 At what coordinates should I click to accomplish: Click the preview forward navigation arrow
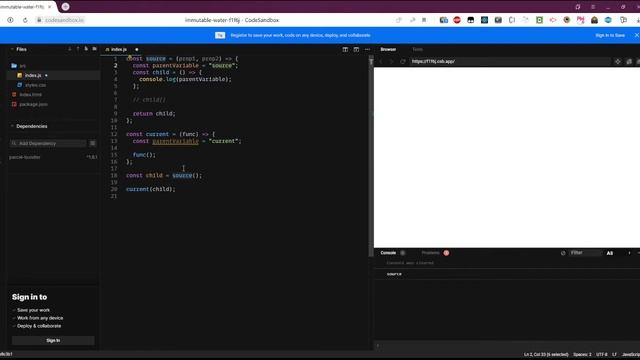pyautogui.click(x=391, y=61)
